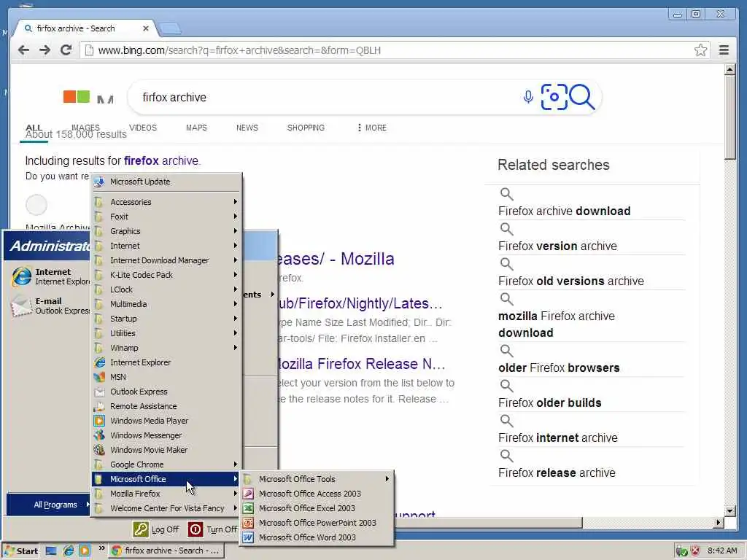Open Outlook Express in programs list

(167, 392)
